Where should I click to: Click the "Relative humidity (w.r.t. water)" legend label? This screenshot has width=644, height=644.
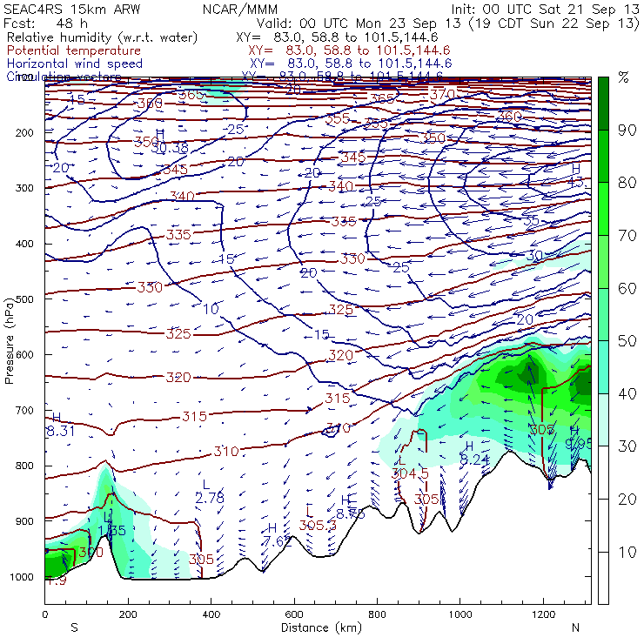click(x=103, y=37)
